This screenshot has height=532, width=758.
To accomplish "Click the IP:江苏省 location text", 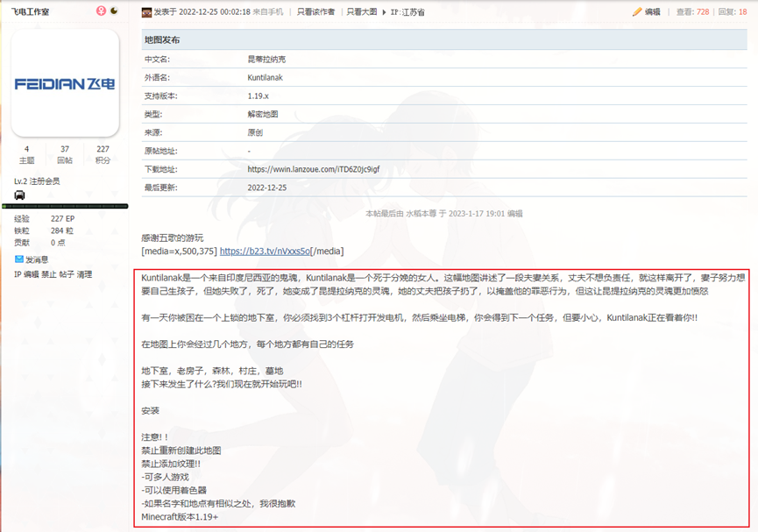I will [407, 12].
